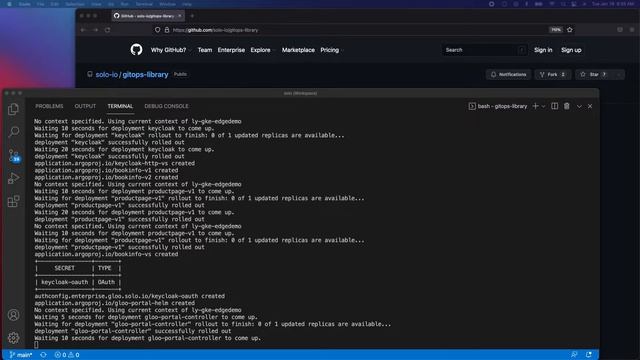Go forward in the browser
This screenshot has width=640, height=360.
96,30
